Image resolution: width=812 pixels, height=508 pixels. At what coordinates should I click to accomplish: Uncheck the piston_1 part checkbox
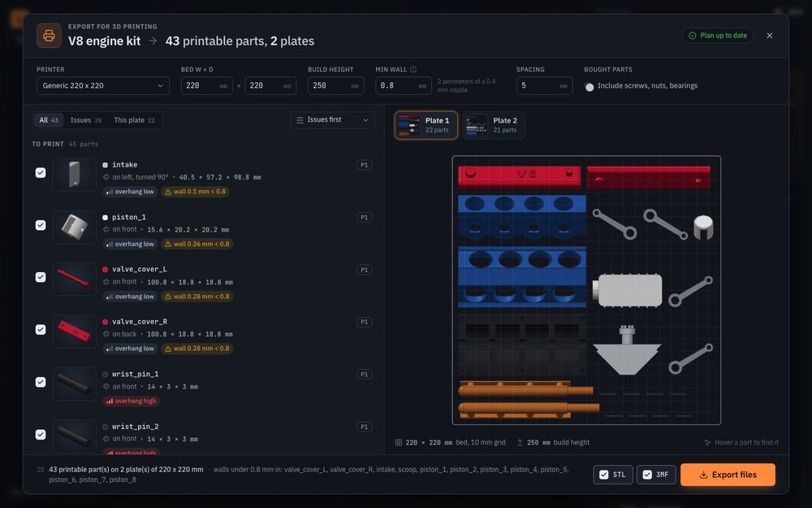tap(41, 225)
